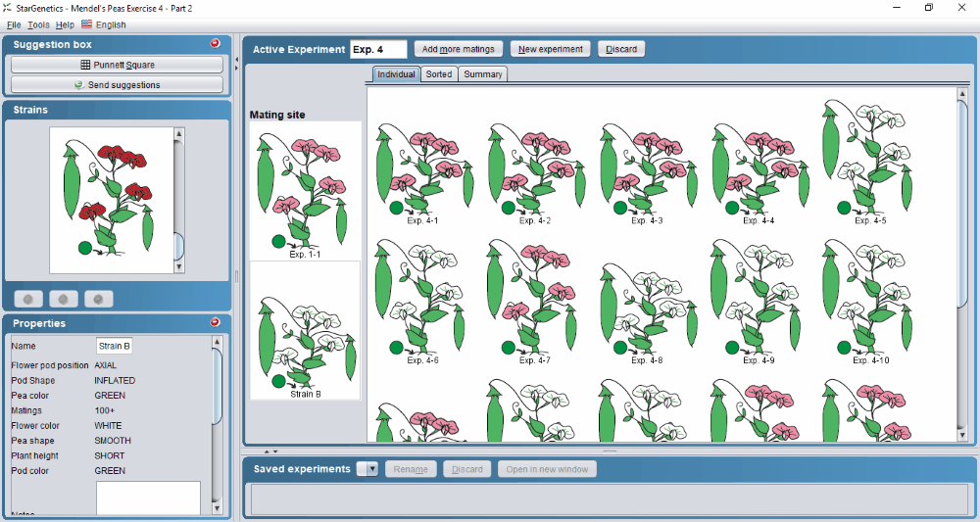Image resolution: width=980 pixels, height=522 pixels.
Task: Select Exp. 1-1 parent in mating site
Action: tap(306, 191)
